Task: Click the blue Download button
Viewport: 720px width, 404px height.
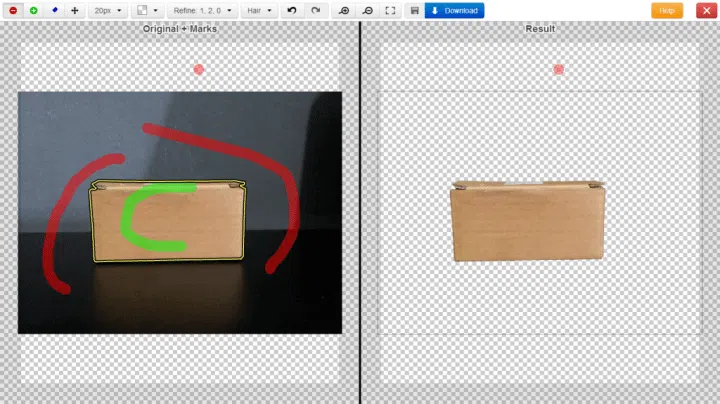Action: tap(455, 11)
